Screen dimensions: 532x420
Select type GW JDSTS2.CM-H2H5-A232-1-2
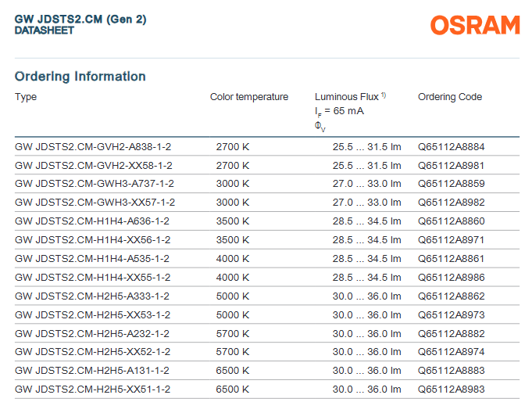(92, 333)
